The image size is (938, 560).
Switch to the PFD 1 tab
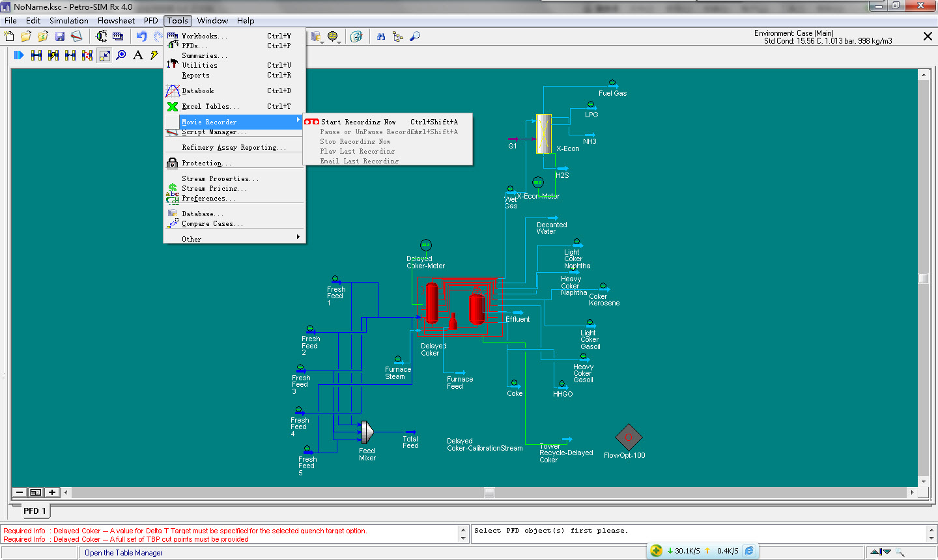[x=35, y=511]
